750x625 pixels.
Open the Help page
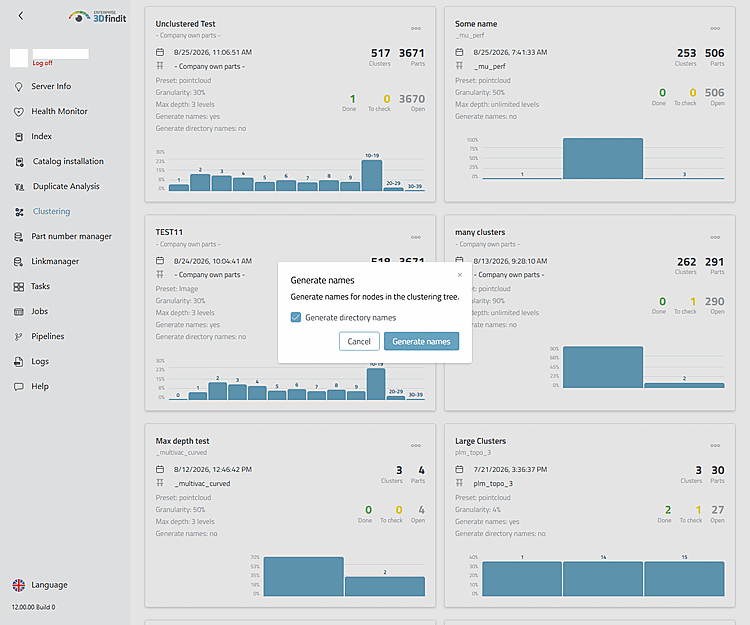[40, 386]
